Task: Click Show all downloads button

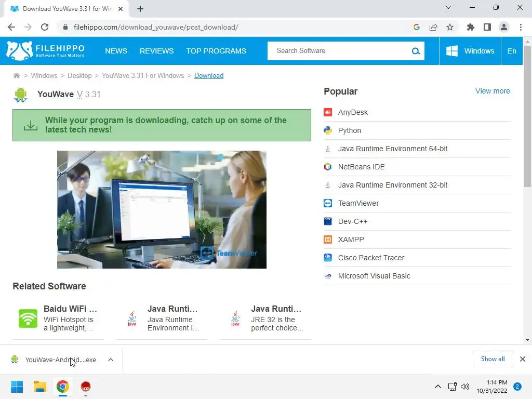Action: click(493, 359)
